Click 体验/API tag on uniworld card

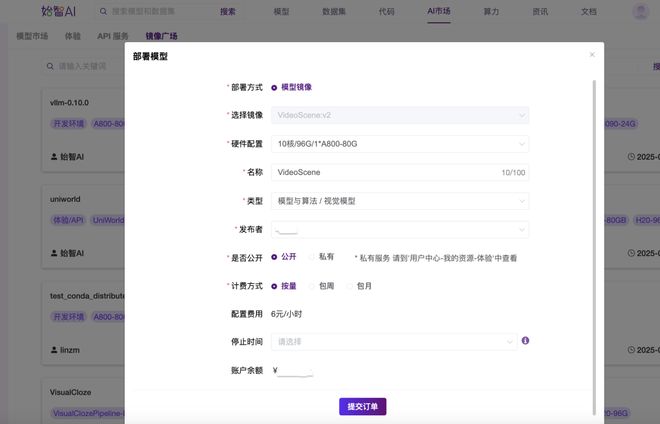(68, 220)
